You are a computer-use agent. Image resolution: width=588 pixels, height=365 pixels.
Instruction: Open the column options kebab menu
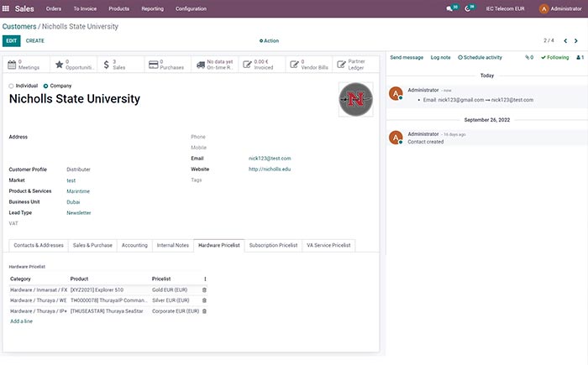click(x=204, y=279)
